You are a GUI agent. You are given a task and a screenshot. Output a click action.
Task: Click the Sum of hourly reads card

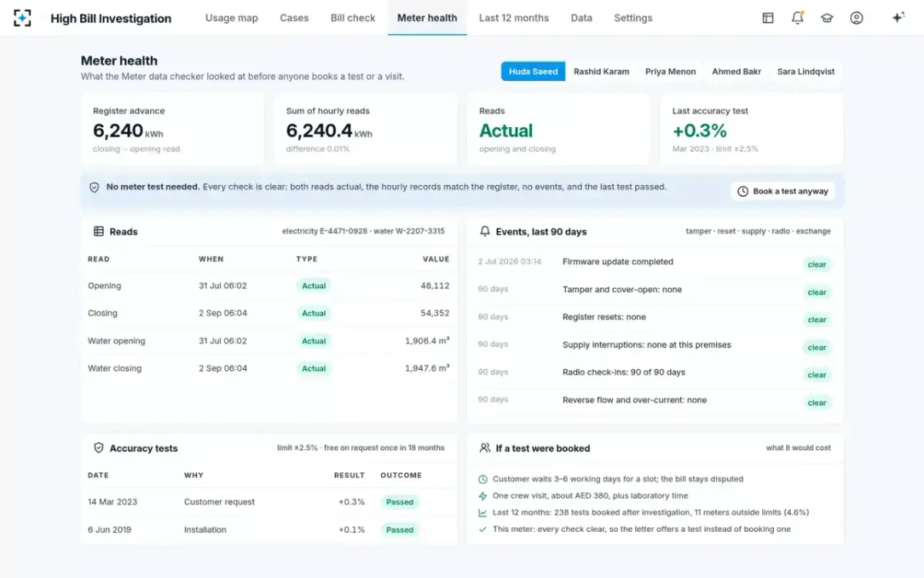365,129
